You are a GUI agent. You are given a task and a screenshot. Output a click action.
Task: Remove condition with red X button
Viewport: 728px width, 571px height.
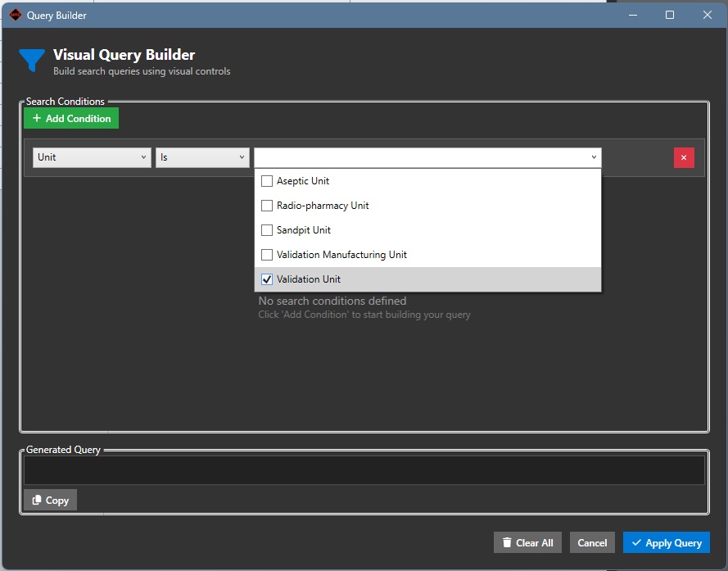click(x=684, y=157)
